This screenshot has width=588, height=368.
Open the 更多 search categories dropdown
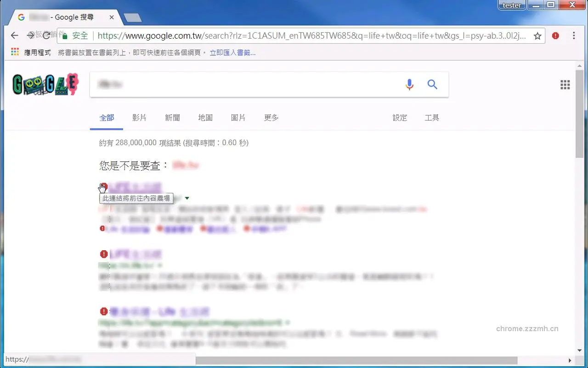(271, 117)
